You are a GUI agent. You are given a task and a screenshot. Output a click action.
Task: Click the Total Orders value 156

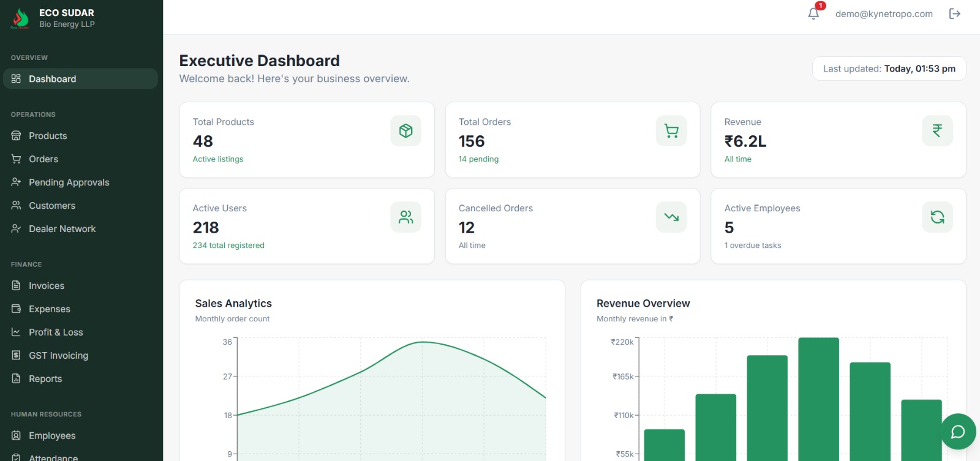coord(472,141)
